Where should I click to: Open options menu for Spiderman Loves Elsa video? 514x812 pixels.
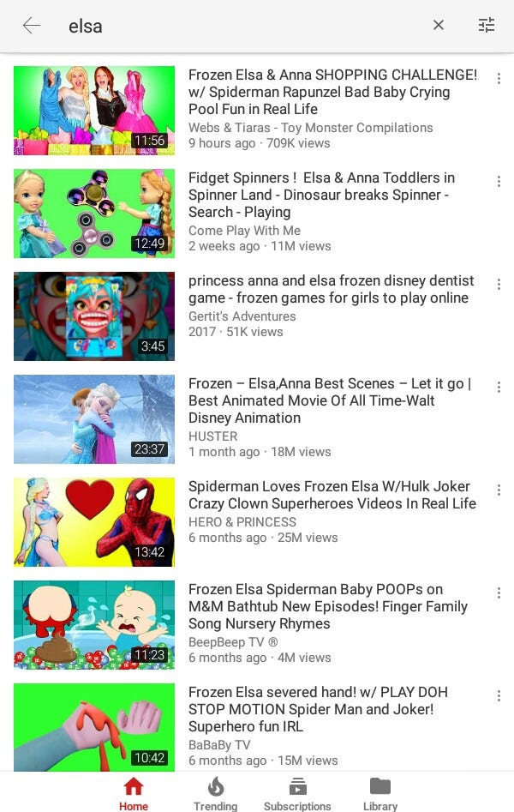(x=499, y=490)
